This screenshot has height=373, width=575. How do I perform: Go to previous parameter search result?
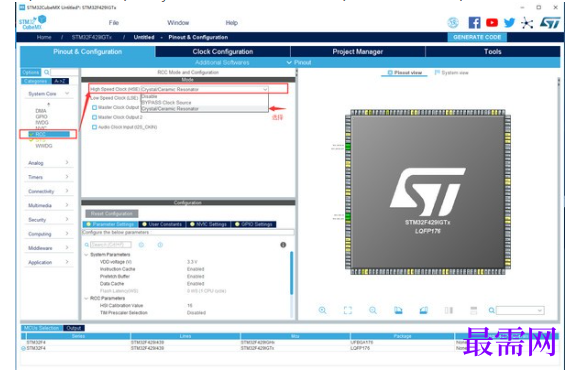[141, 245]
